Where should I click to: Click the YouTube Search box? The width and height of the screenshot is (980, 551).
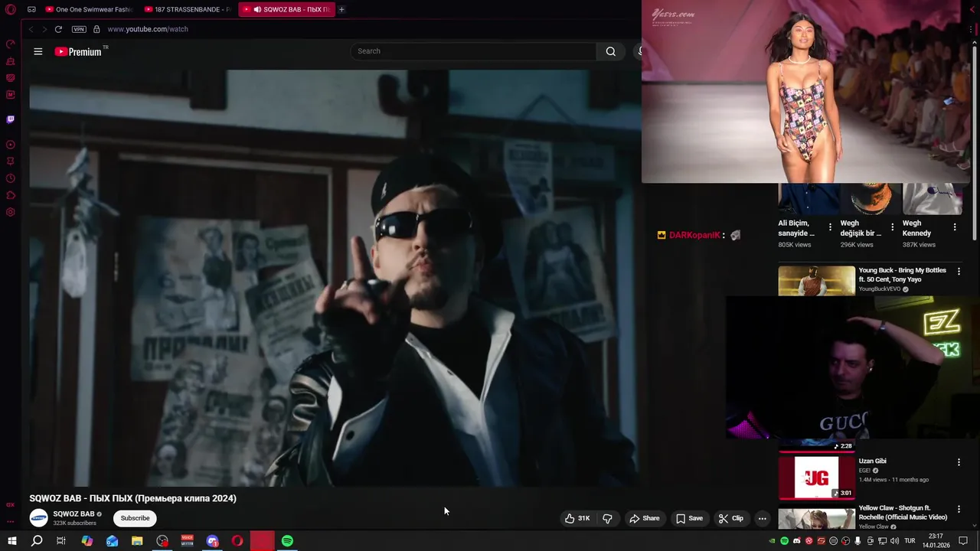473,51
